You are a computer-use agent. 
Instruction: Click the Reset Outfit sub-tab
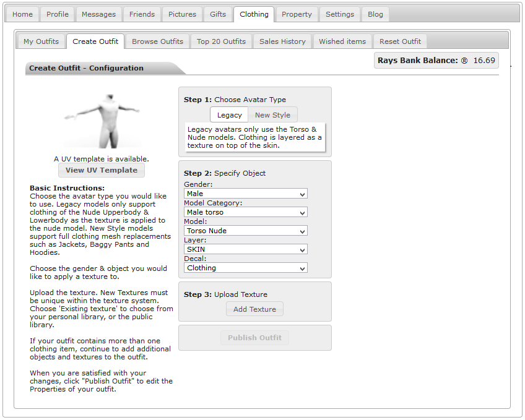click(400, 41)
